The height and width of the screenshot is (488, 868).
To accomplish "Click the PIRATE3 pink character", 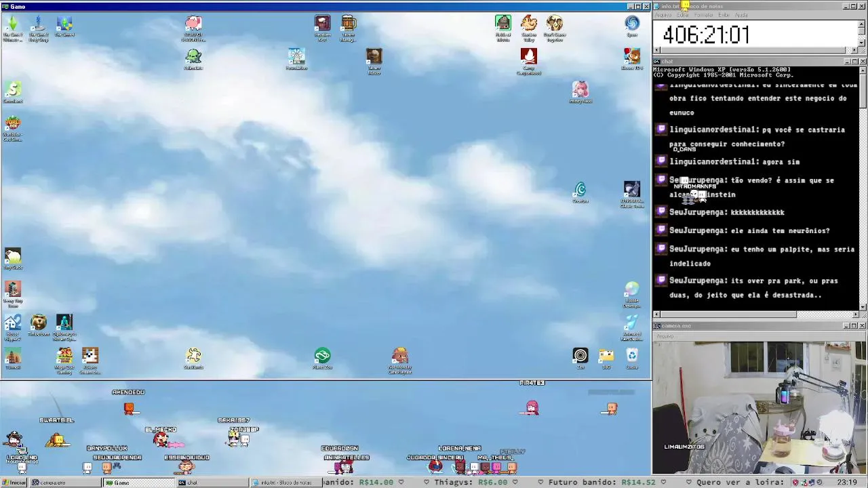I will pyautogui.click(x=532, y=408).
